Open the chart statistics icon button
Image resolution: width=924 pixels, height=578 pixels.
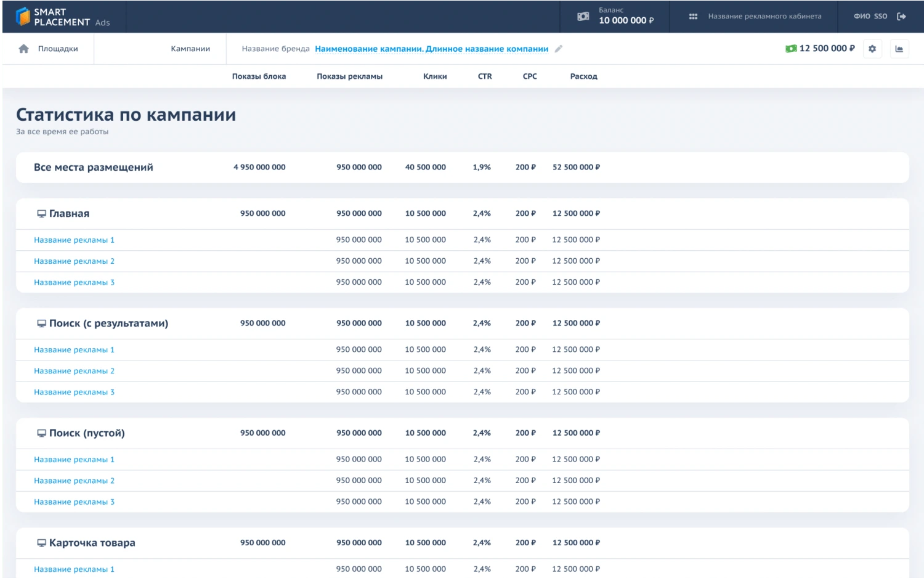tap(899, 49)
